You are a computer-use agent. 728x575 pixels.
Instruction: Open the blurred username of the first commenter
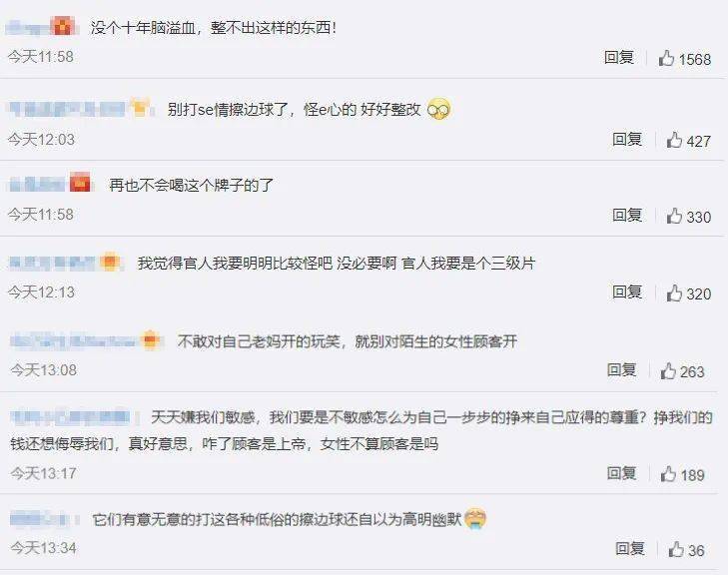pos(29,27)
